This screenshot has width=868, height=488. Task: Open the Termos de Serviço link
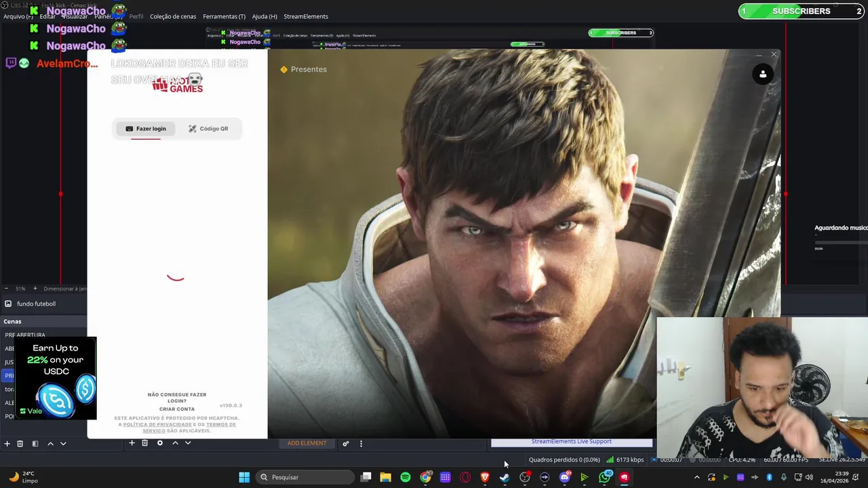click(x=189, y=428)
